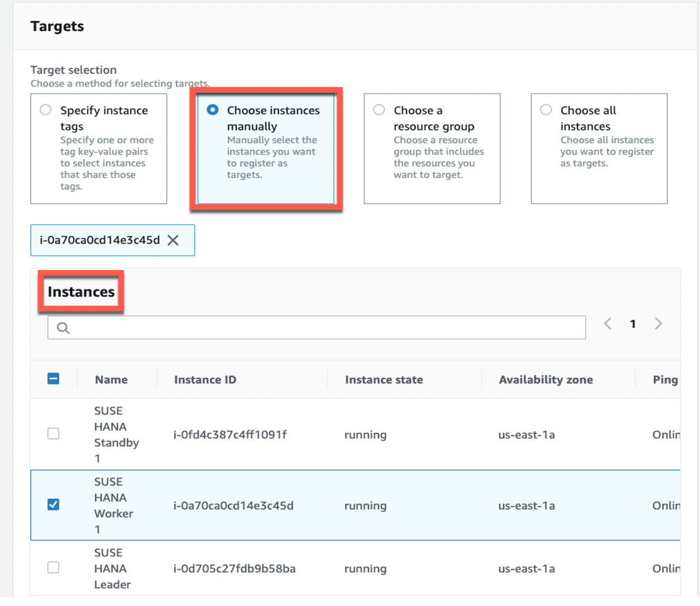Viewport: 700px width, 606px height.
Task: Select the Specify instance tags option
Action: pyautogui.click(x=46, y=110)
